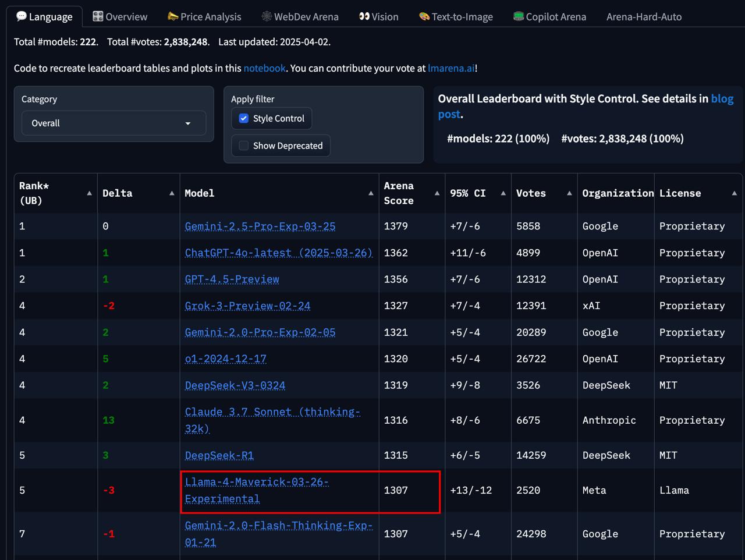This screenshot has height=560, width=745.
Task: Click the red delta value -3
Action: tap(108, 490)
